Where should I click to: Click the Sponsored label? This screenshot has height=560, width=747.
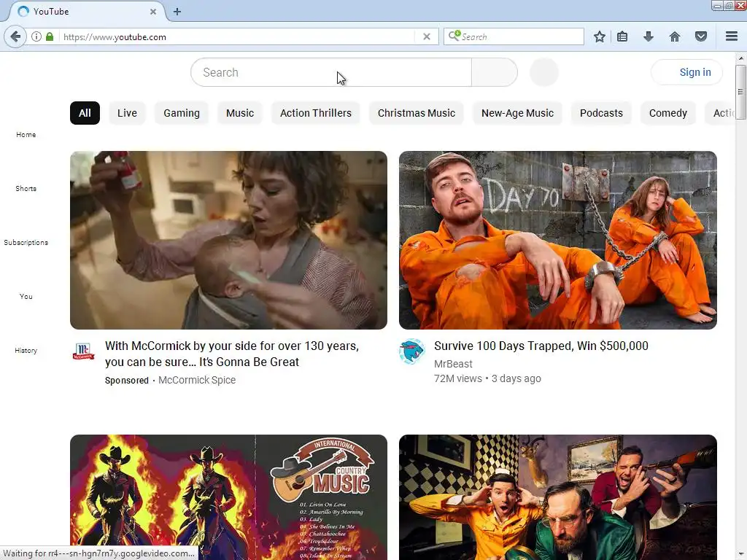pyautogui.click(x=127, y=380)
